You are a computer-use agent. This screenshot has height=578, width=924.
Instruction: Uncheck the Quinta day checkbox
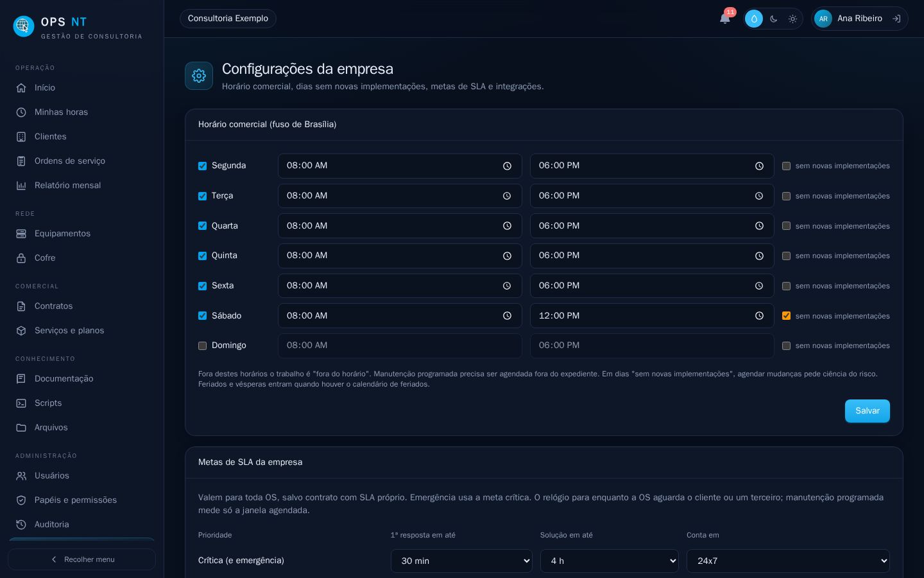pyautogui.click(x=202, y=256)
